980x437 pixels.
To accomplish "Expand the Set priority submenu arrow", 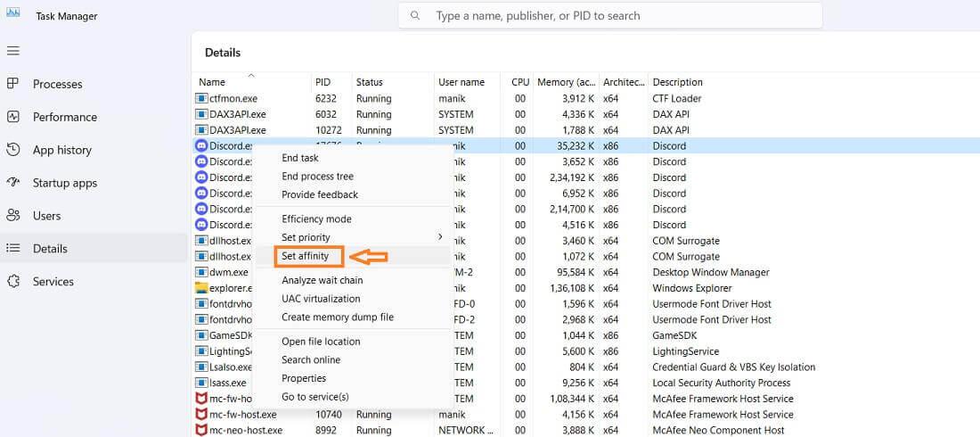I will [x=440, y=237].
